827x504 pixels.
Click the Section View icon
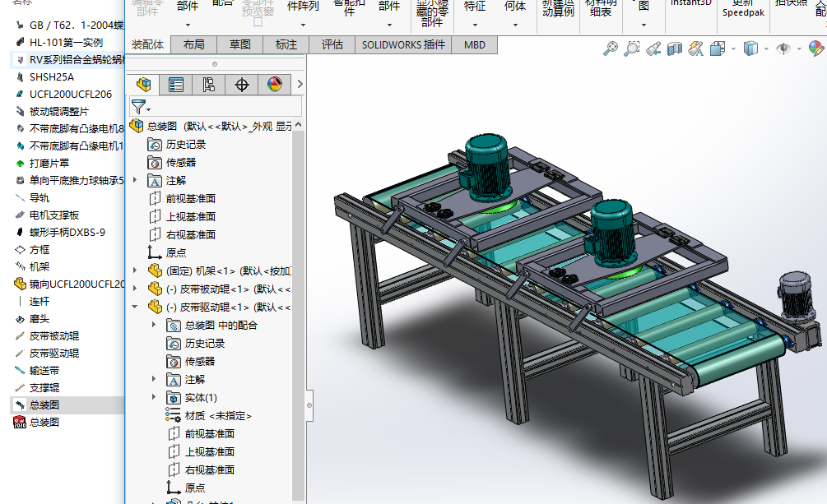tap(675, 49)
